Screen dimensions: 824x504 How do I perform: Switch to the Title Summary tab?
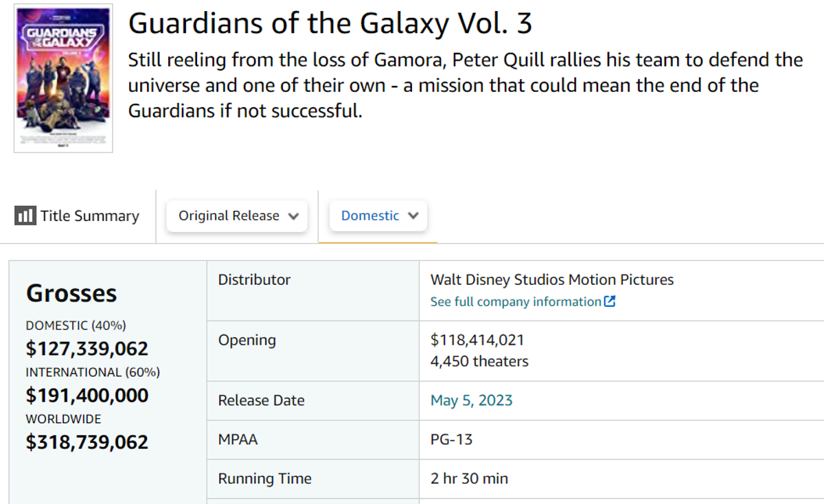tap(77, 216)
